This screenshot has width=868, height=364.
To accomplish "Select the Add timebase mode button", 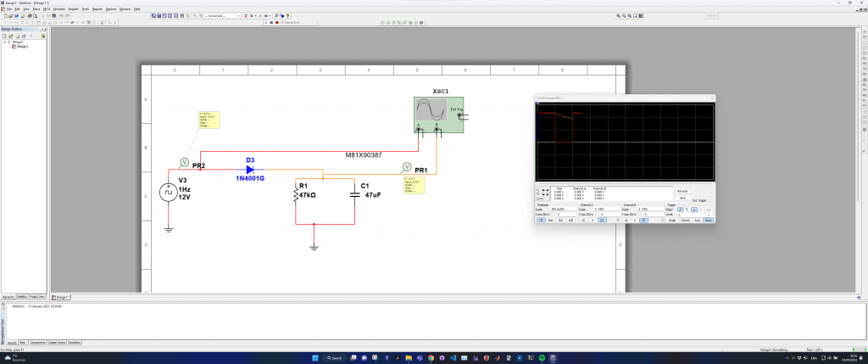I will (x=550, y=220).
